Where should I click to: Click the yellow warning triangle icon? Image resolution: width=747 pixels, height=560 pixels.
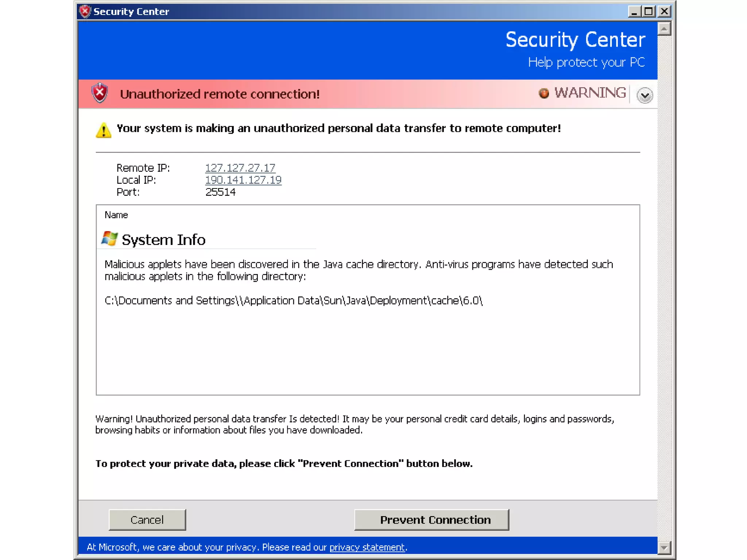104,130
